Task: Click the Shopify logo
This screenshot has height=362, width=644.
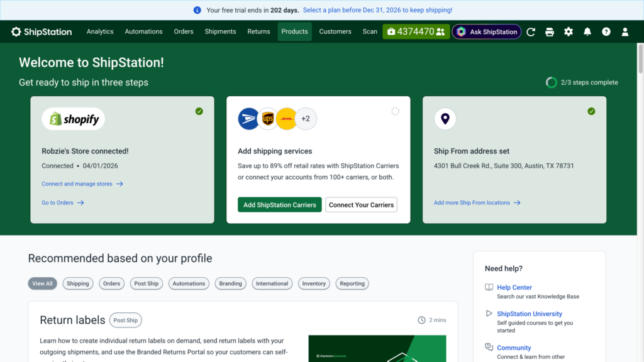Action: pyautogui.click(x=74, y=119)
